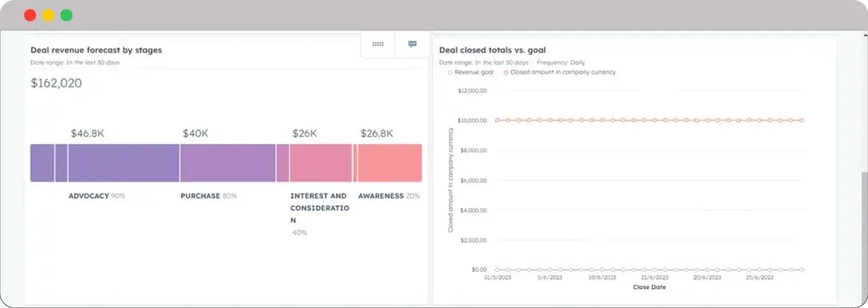Viewport: 868px width, 308px height.
Task: Open Deal closed totals vs. goal title
Action: tap(493, 50)
